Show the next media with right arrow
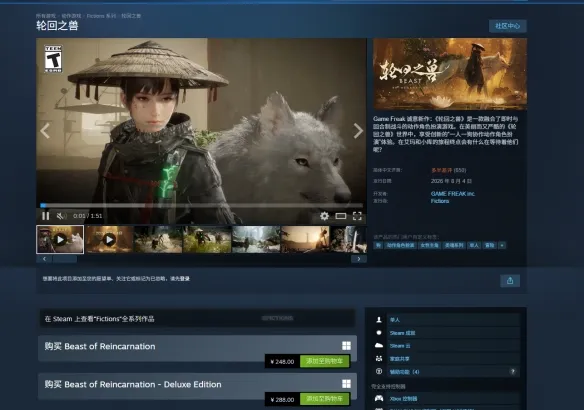The image size is (584, 410). 358,131
